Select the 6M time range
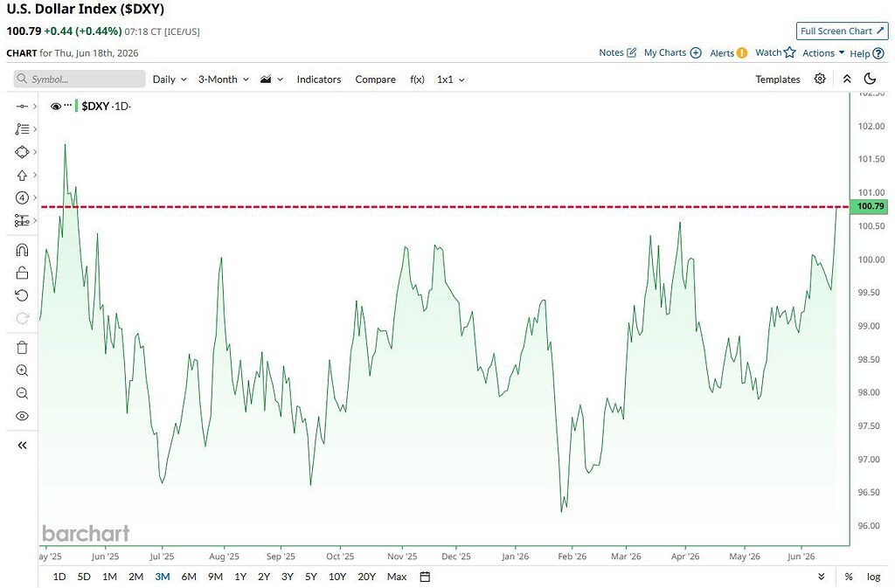895x588 pixels. pos(189,577)
